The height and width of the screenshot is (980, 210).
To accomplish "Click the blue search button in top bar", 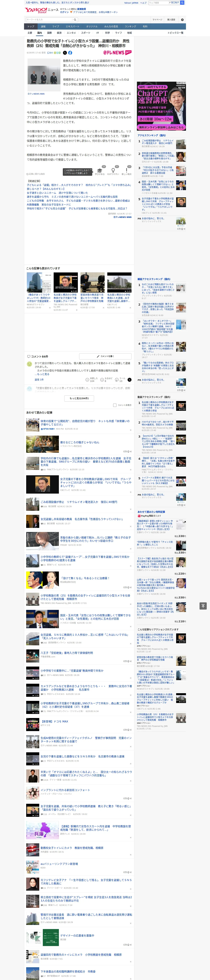I will 182,3.
